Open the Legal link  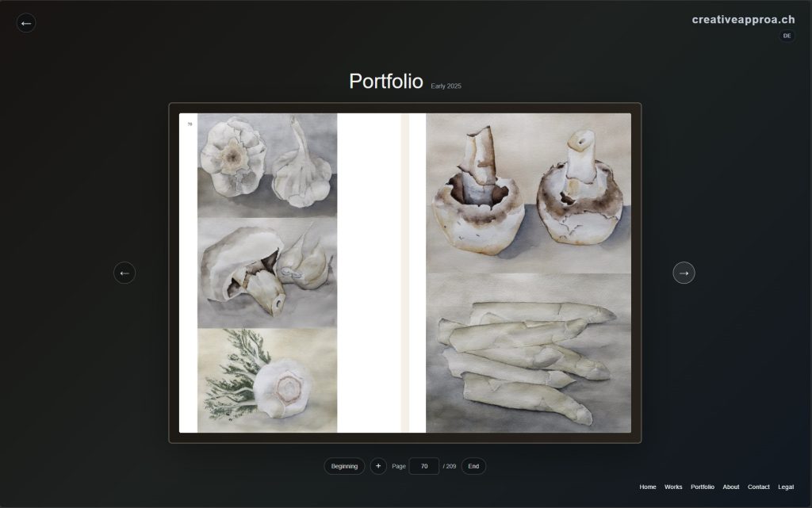click(786, 487)
